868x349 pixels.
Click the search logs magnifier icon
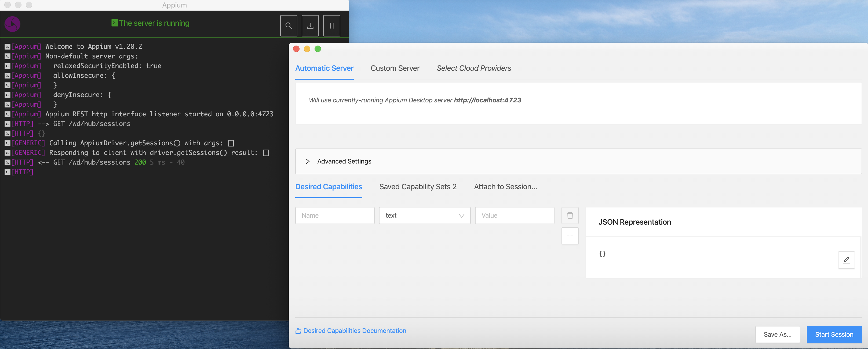pos(289,25)
